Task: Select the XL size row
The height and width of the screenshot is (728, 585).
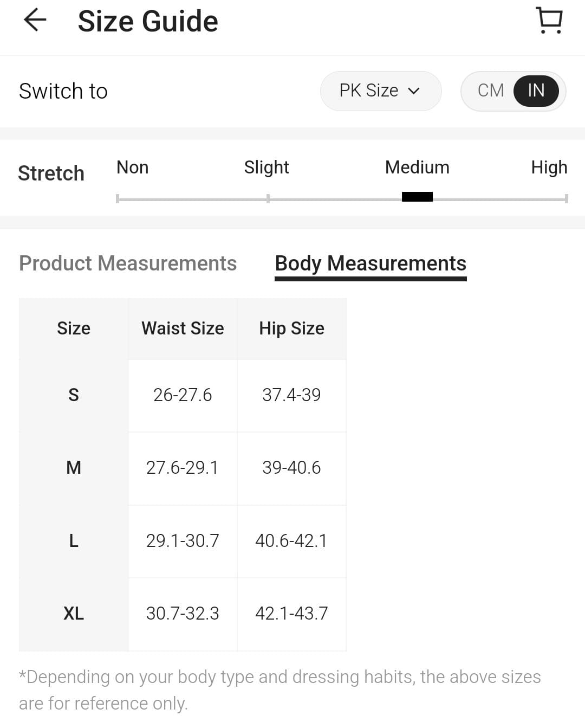Action: [x=74, y=614]
